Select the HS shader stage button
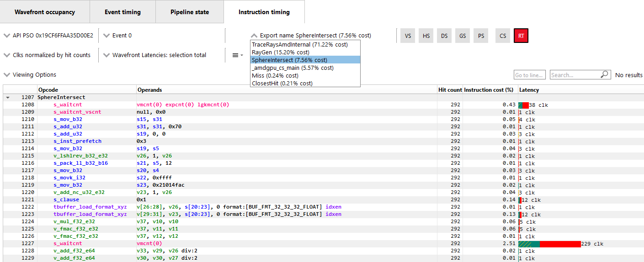The height and width of the screenshot is (262, 644). pyautogui.click(x=426, y=36)
